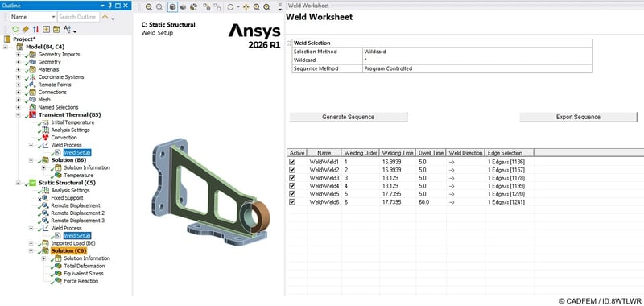Click the Search Outline input field
Image resolution: width=644 pixels, height=306 pixels.
(x=78, y=17)
